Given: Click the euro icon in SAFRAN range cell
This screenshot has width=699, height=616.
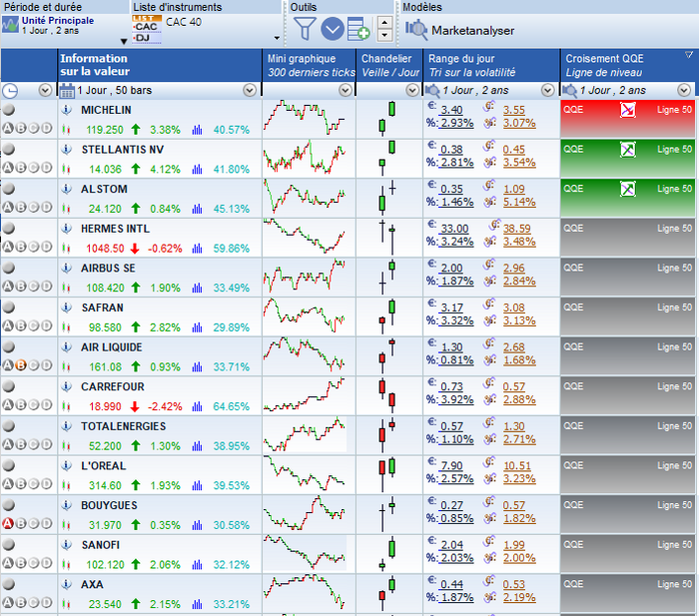Looking at the screenshot, I should (431, 304).
